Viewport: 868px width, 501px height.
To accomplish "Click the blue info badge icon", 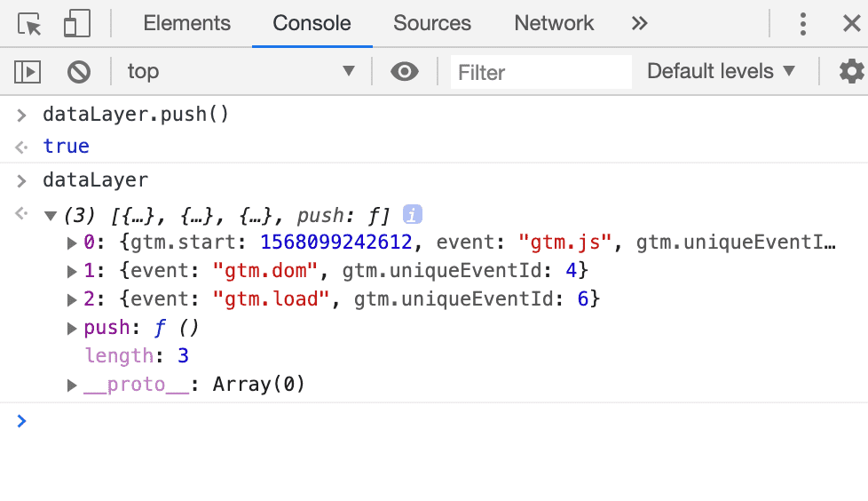I will 412,214.
